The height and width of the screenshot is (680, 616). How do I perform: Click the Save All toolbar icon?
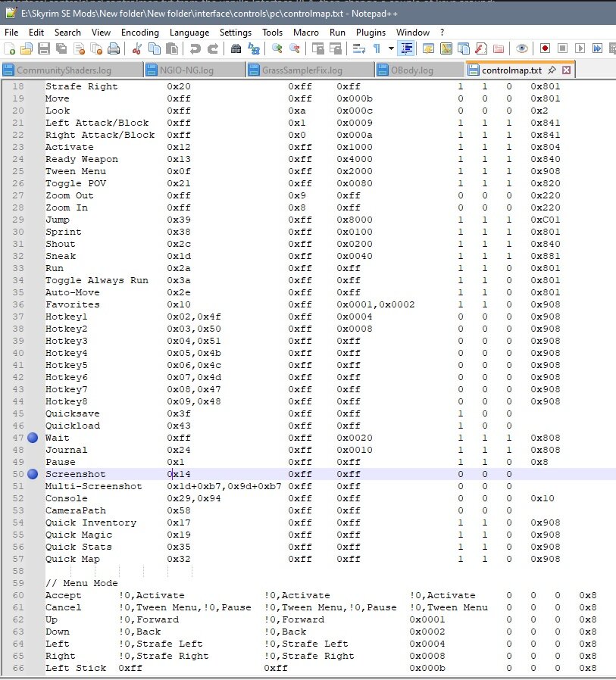(61, 48)
